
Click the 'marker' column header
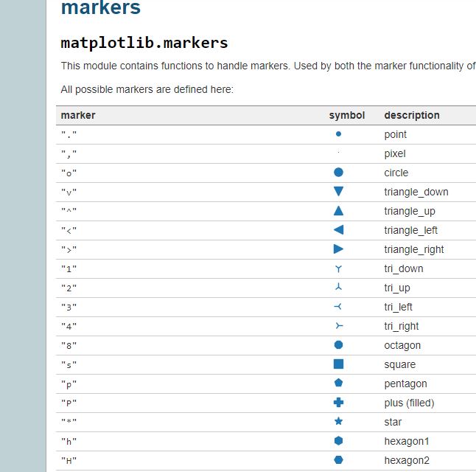[78, 115]
